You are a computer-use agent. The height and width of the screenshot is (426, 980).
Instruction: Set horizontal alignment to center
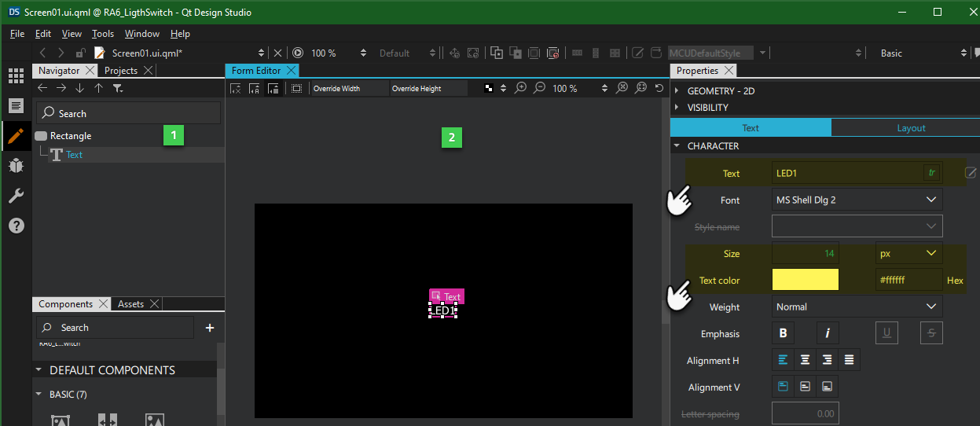click(x=805, y=361)
